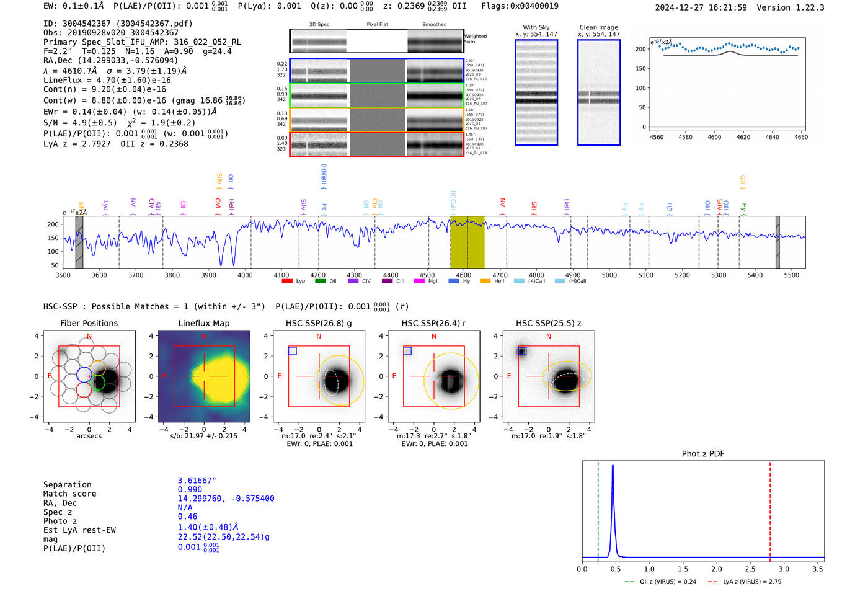Open the Lineflux Map panel
868x591 pixels.
coord(204,376)
